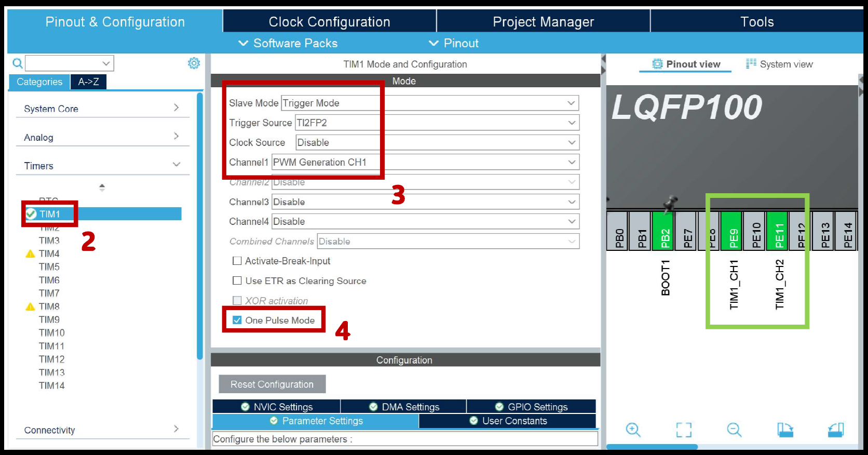The width and height of the screenshot is (868, 455).
Task: Click pin PB0 on the chip
Action: (x=618, y=231)
